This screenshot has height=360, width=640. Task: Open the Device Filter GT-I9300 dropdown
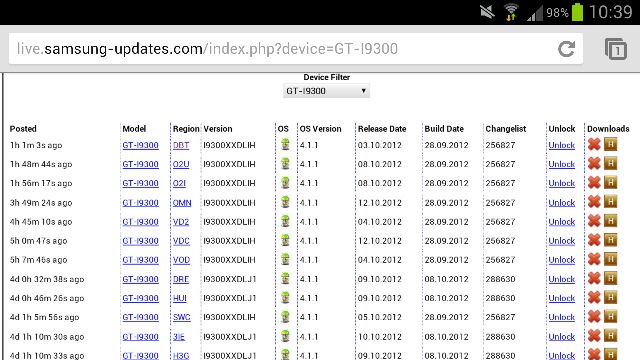click(326, 91)
